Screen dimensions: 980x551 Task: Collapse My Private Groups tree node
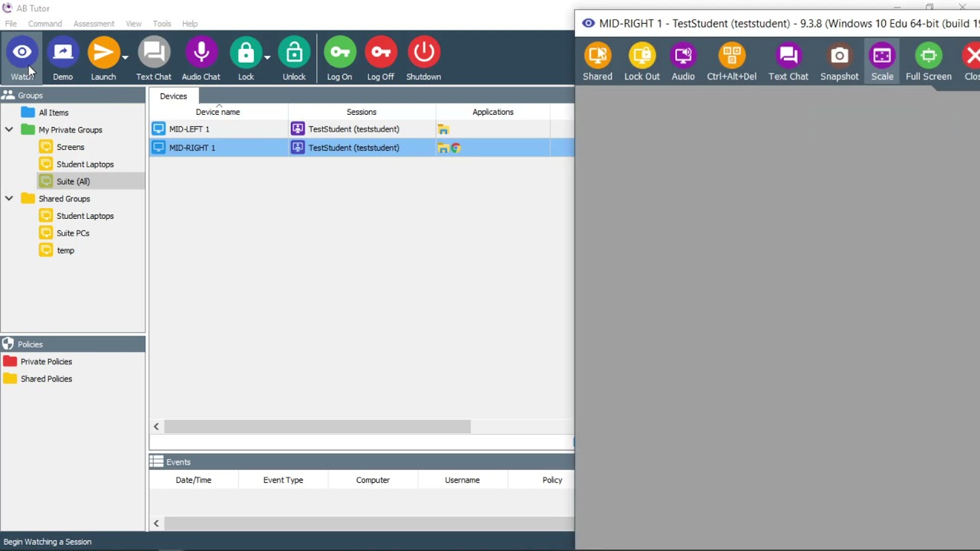pyautogui.click(x=9, y=130)
